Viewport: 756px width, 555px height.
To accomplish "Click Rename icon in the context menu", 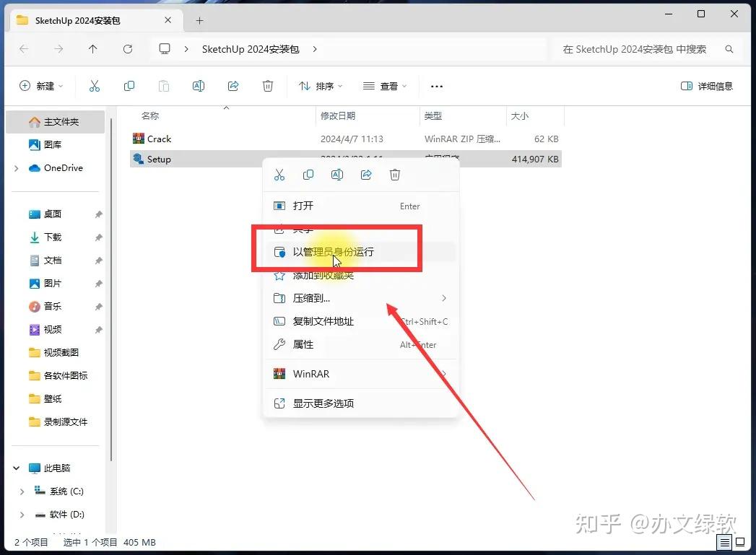I will tap(337, 175).
